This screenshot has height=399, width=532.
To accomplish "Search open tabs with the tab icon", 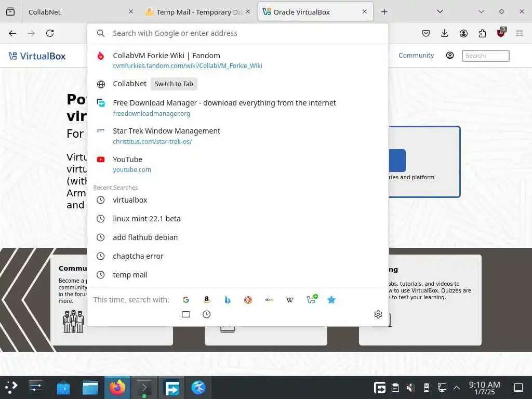I will (x=186, y=314).
